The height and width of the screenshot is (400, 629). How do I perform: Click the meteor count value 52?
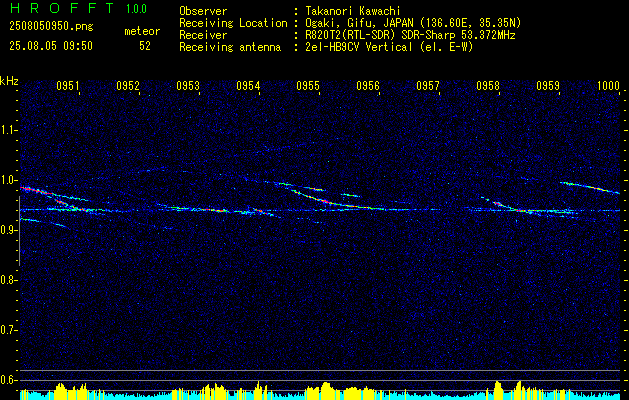[145, 46]
